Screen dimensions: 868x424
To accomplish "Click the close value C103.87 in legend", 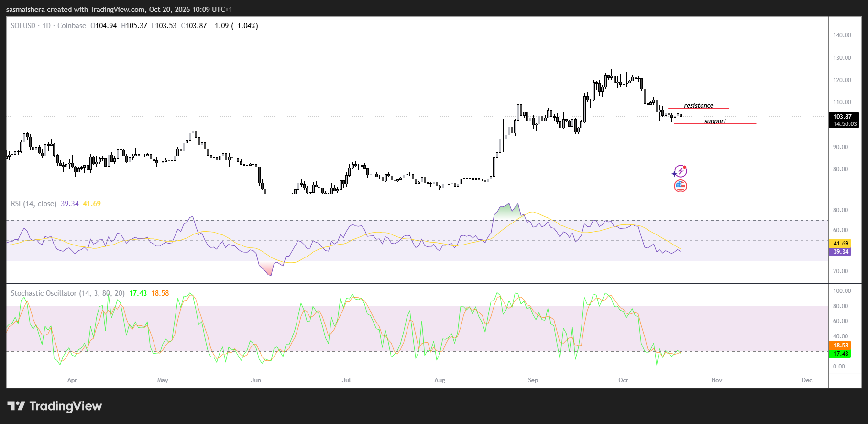I will tap(194, 26).
